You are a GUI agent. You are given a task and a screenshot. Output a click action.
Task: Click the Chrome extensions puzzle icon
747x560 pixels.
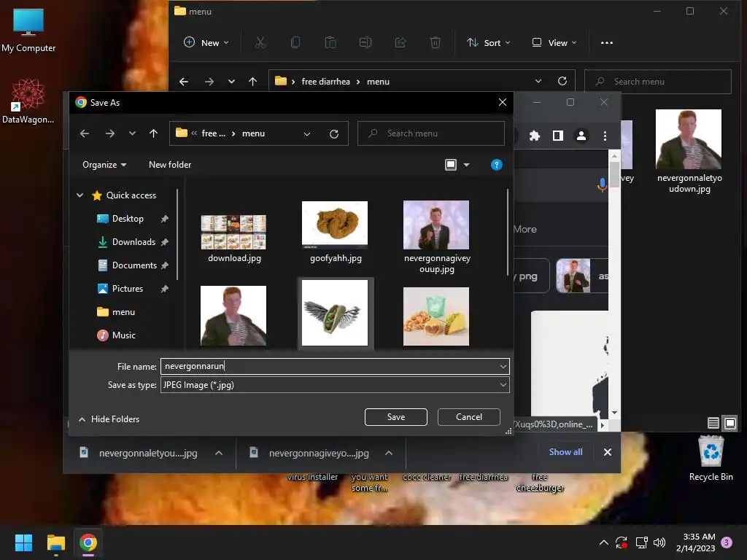tap(535, 136)
